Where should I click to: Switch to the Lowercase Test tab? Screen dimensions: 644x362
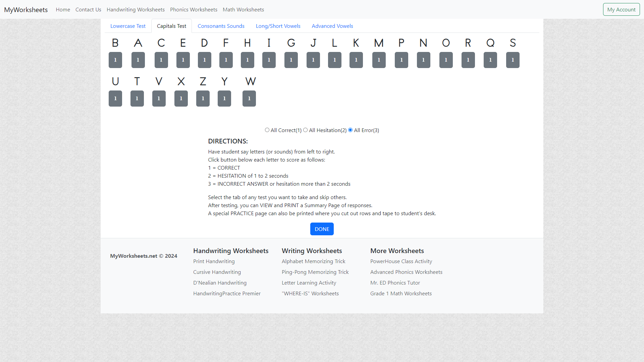[x=128, y=26]
